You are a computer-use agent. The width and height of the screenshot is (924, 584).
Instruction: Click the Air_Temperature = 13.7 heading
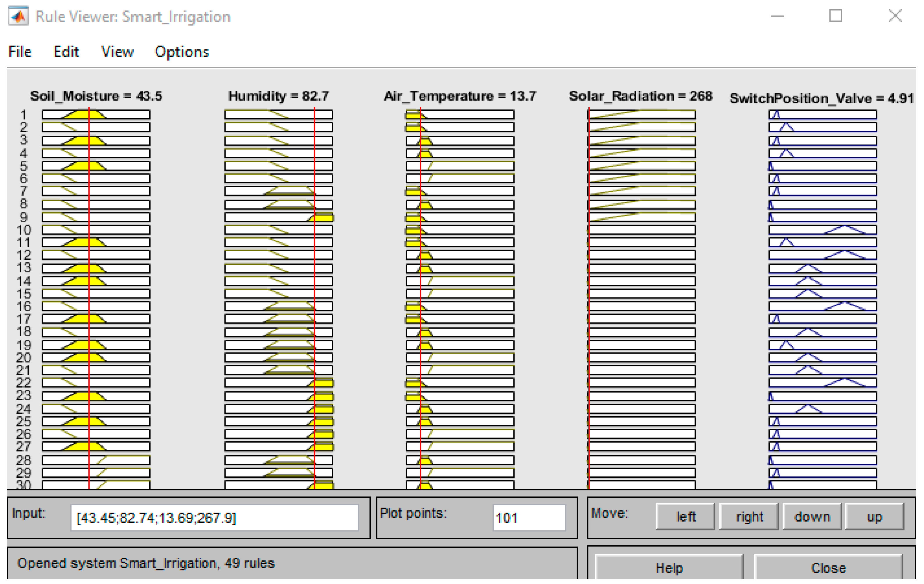click(x=460, y=96)
